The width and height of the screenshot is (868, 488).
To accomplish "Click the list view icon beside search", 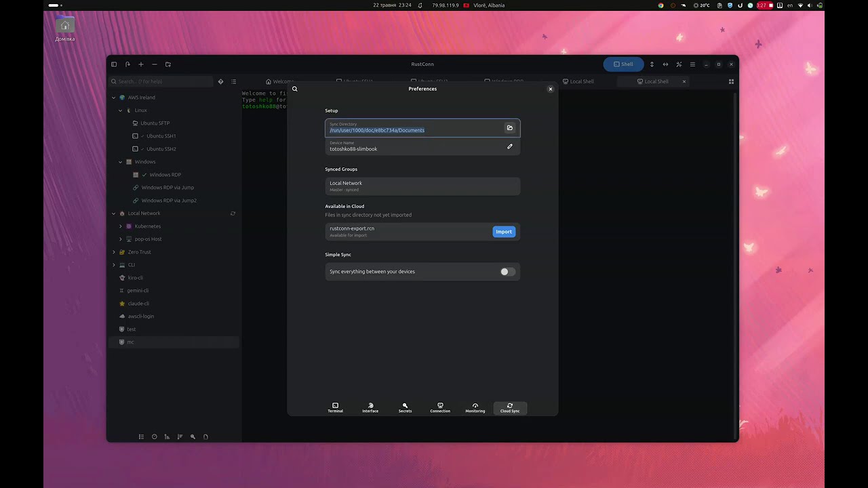I will [234, 81].
